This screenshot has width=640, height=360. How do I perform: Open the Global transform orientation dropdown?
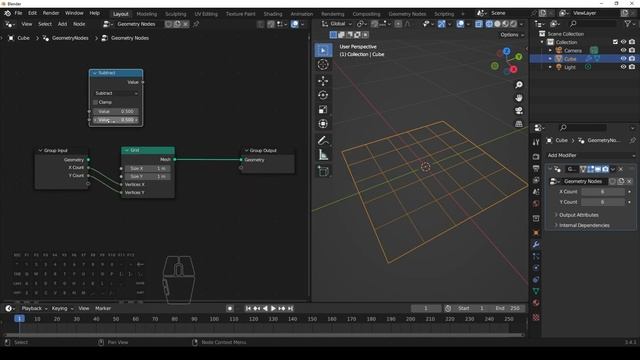[337, 24]
